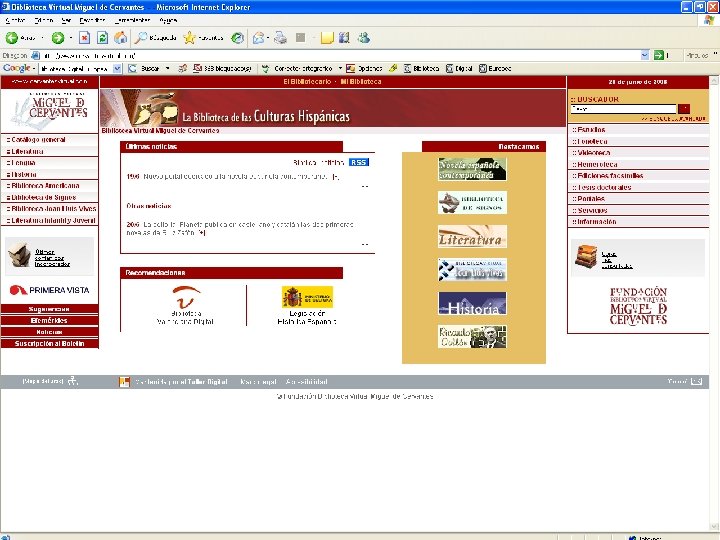Click the envelope Correo icon in footer

point(697,381)
